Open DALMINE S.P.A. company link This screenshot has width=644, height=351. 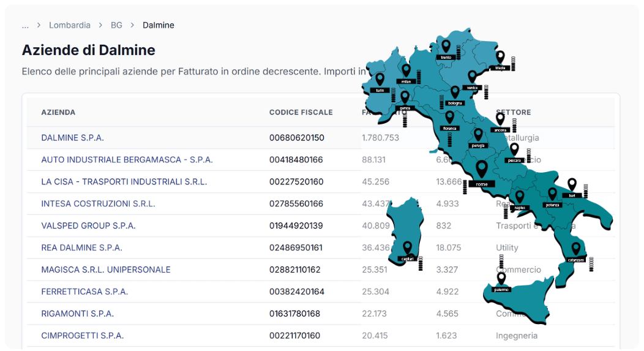point(72,138)
